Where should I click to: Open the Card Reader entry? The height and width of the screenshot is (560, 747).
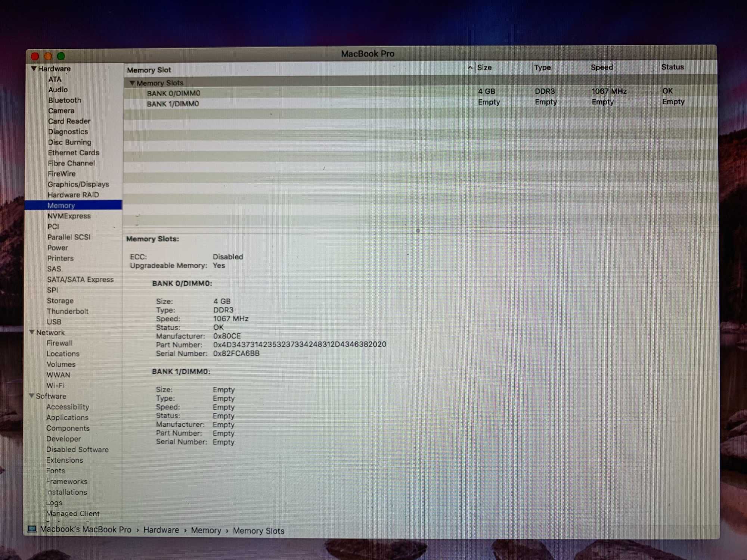pyautogui.click(x=69, y=121)
